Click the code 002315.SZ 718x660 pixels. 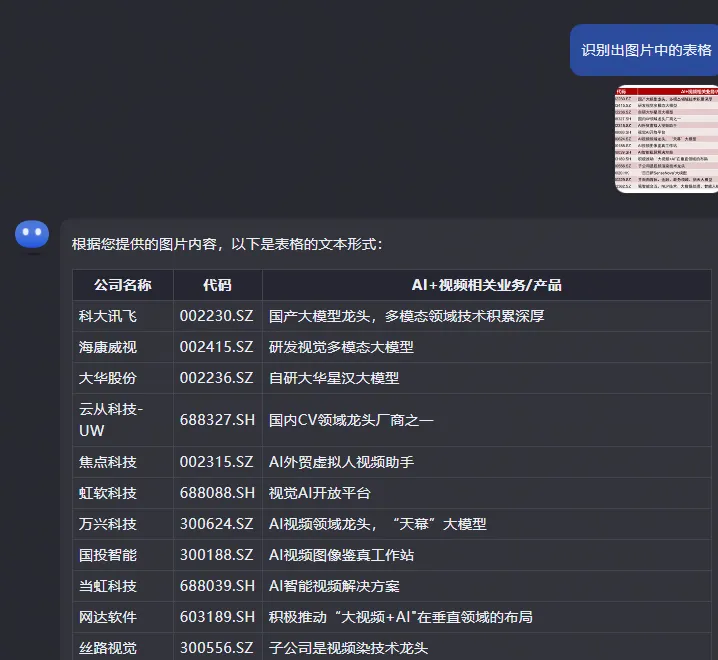click(217, 462)
